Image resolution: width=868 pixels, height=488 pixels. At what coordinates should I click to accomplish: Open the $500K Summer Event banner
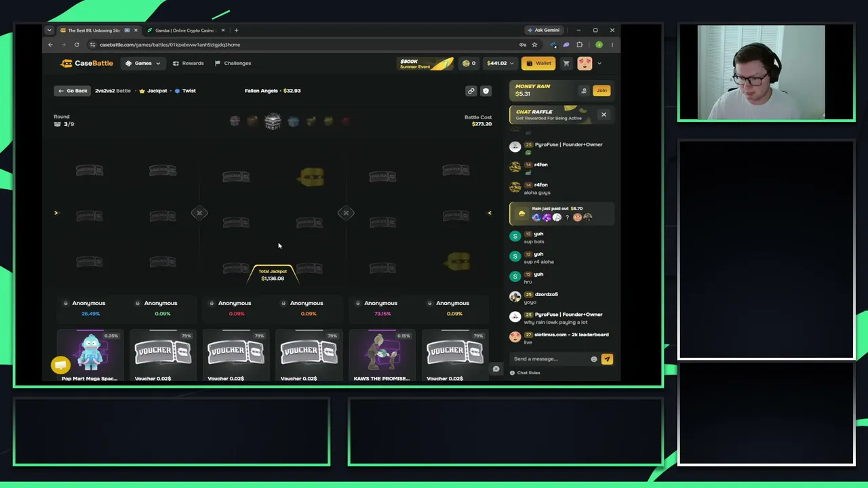click(425, 63)
